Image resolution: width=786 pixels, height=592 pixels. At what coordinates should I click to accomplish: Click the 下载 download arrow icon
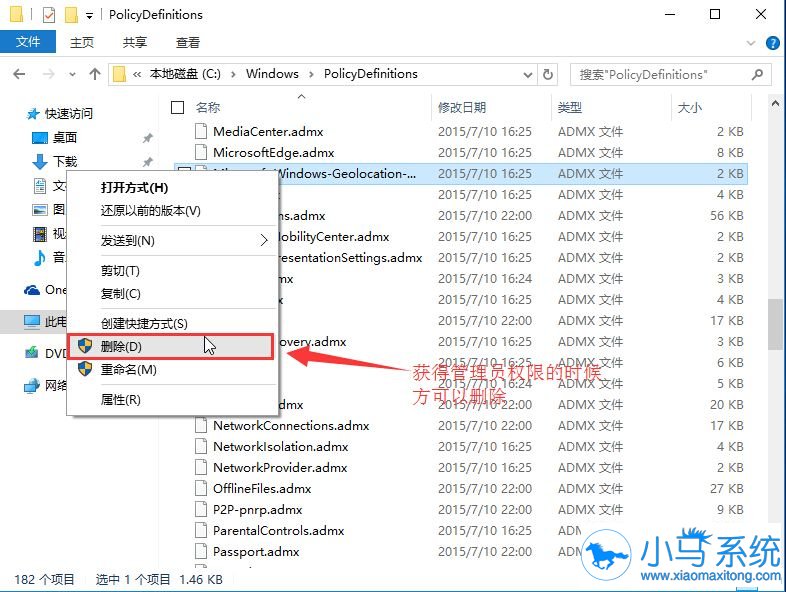[40, 161]
